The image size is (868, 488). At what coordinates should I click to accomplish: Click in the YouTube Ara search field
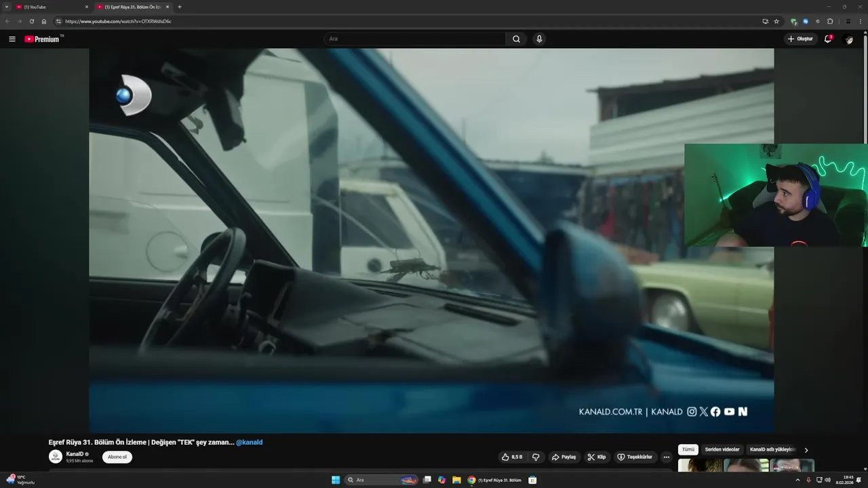(x=414, y=39)
